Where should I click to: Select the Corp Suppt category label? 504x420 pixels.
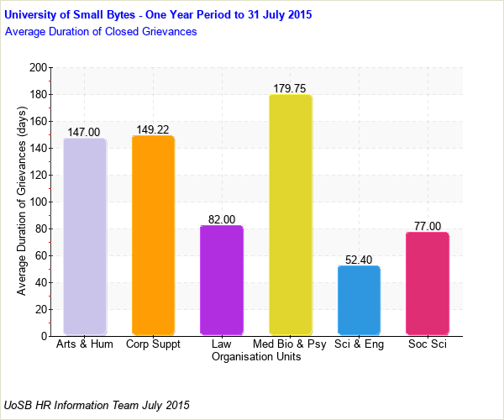[x=153, y=344]
